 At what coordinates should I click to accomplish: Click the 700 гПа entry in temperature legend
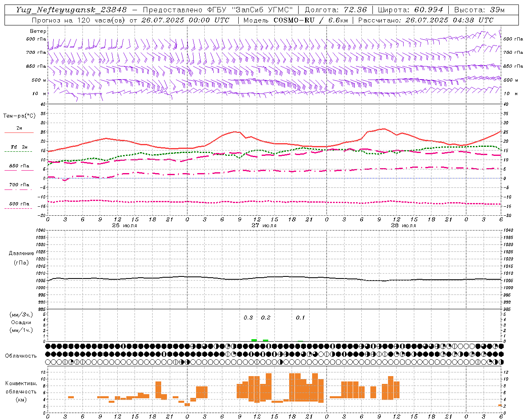click(19, 185)
